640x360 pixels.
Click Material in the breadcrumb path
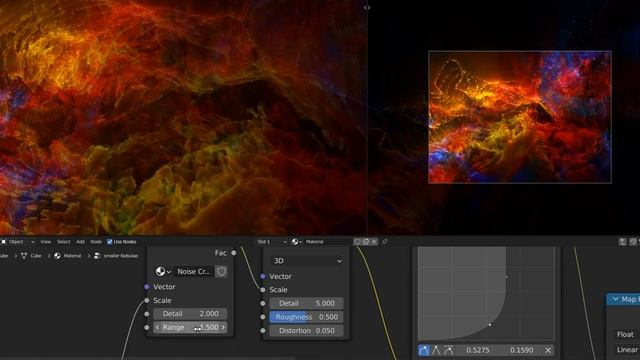coord(72,256)
